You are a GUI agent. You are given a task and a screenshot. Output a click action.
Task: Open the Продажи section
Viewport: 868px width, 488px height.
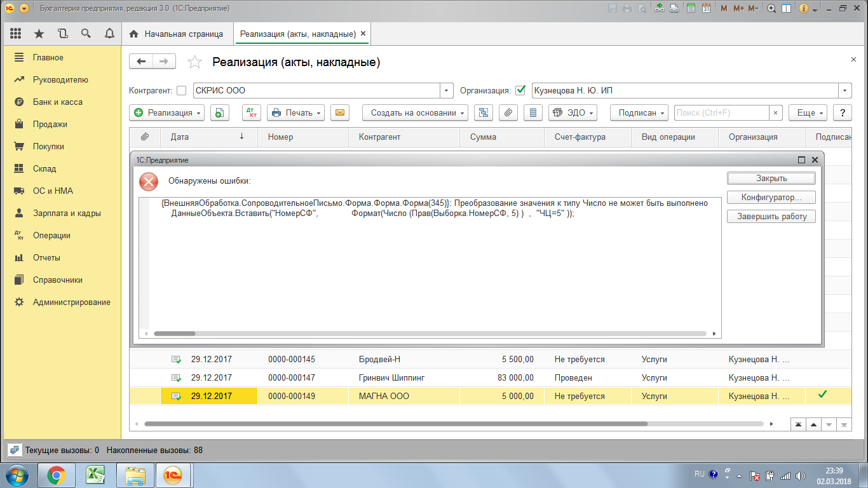coord(50,124)
